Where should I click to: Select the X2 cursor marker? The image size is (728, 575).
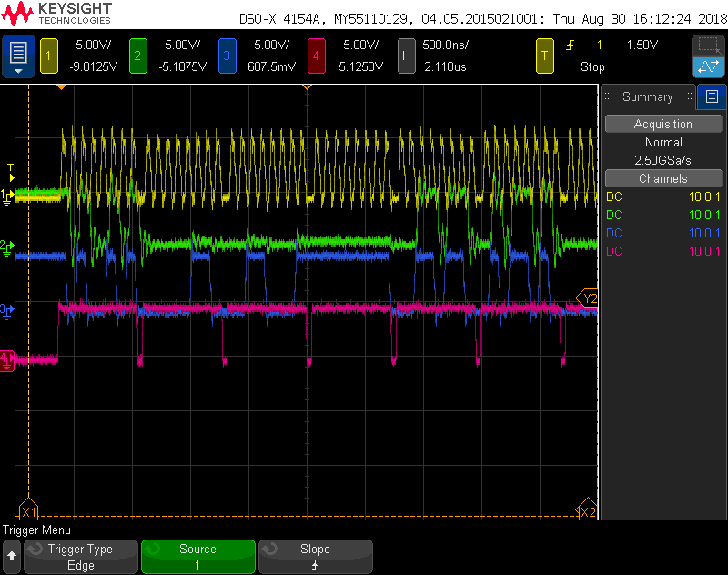coord(587,509)
